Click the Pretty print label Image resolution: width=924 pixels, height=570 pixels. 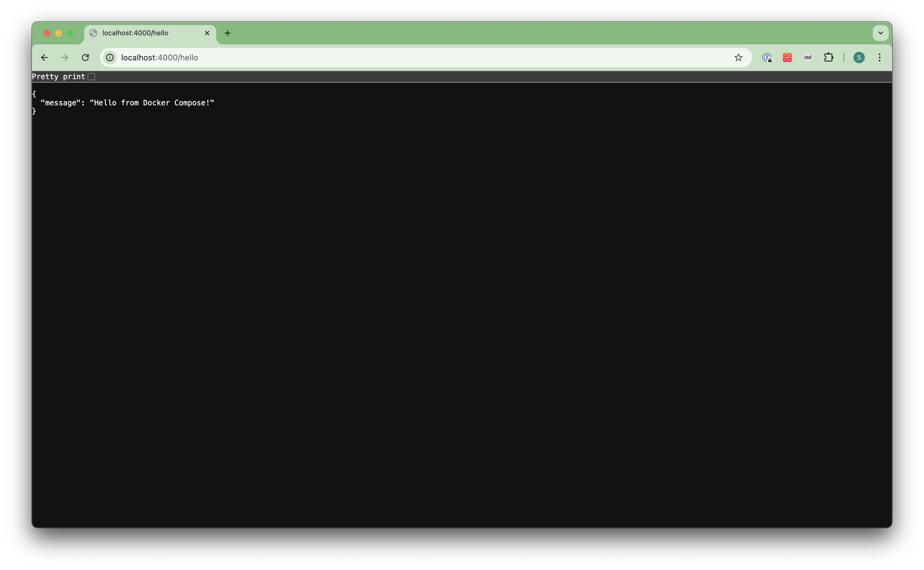click(58, 76)
